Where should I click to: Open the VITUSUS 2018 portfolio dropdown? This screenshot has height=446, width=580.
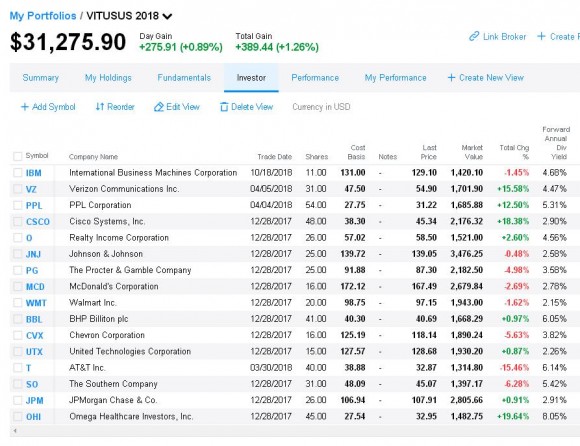click(x=167, y=16)
